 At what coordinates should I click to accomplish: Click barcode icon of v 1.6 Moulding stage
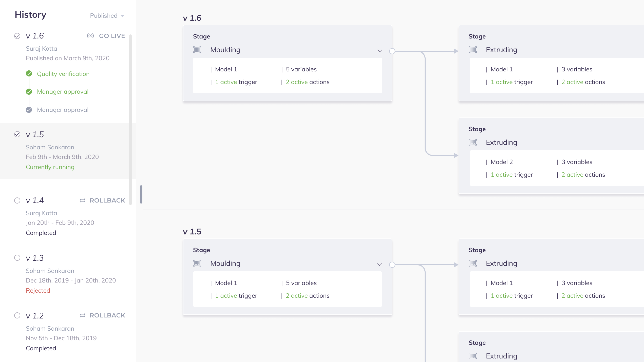197,50
